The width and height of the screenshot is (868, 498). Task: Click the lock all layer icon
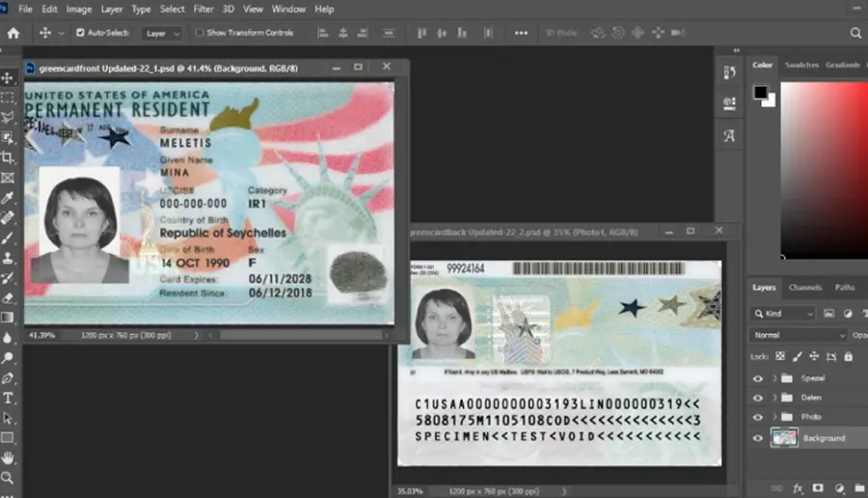click(848, 356)
